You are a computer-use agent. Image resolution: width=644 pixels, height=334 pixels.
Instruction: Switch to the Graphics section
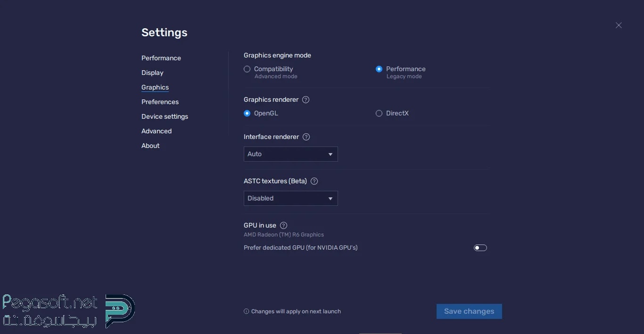(155, 88)
